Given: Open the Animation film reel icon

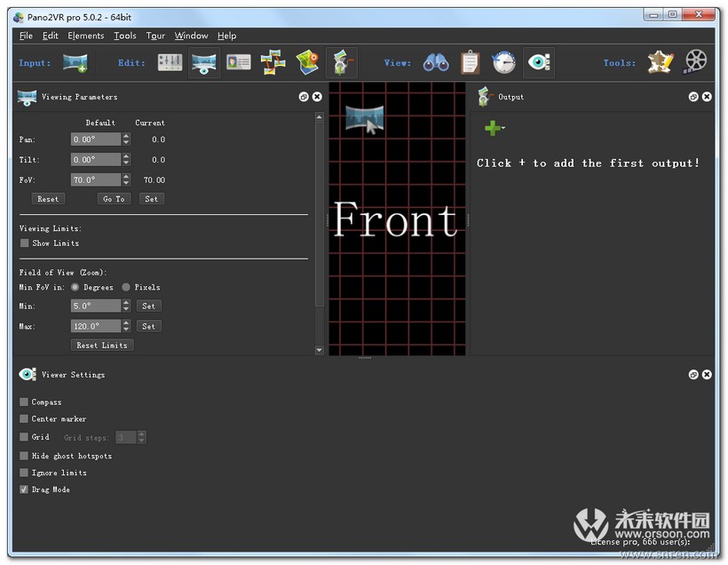Looking at the screenshot, I should pyautogui.click(x=694, y=62).
